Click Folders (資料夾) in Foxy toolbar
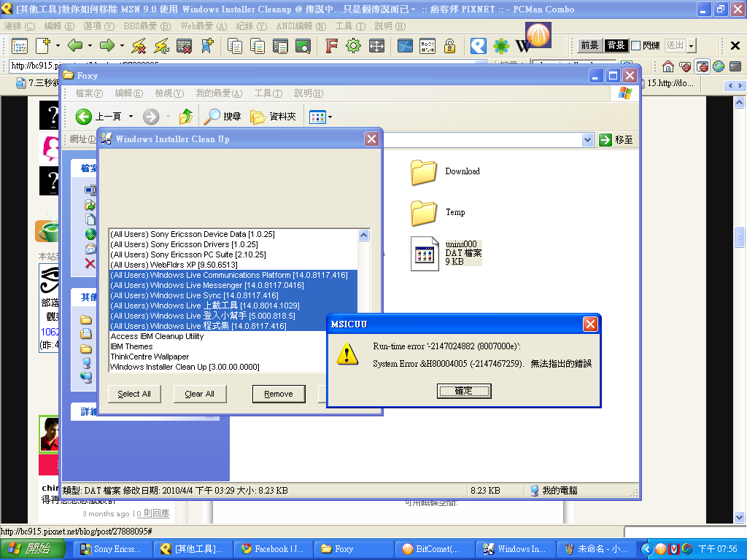This screenshot has width=747, height=560. pos(274,116)
